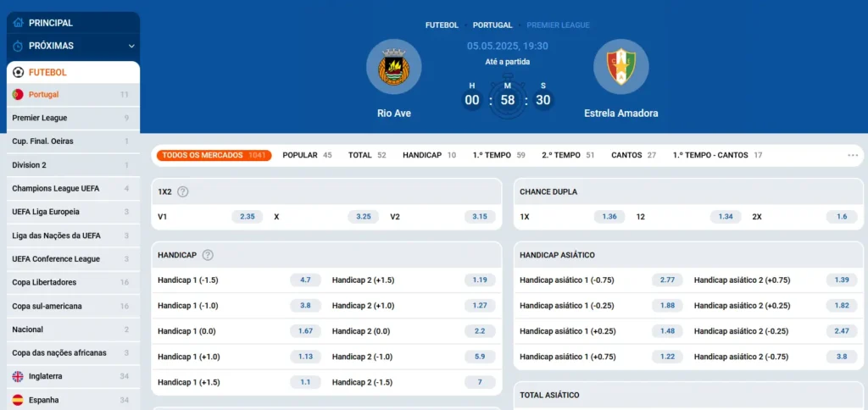The image size is (868, 410).
Task: Select Handicap 1 (0.0) odds 1.67
Action: [305, 331]
